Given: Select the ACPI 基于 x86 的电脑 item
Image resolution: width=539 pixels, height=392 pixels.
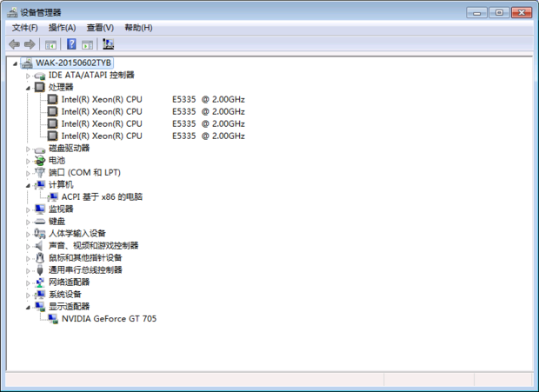Looking at the screenshot, I should tap(102, 197).
